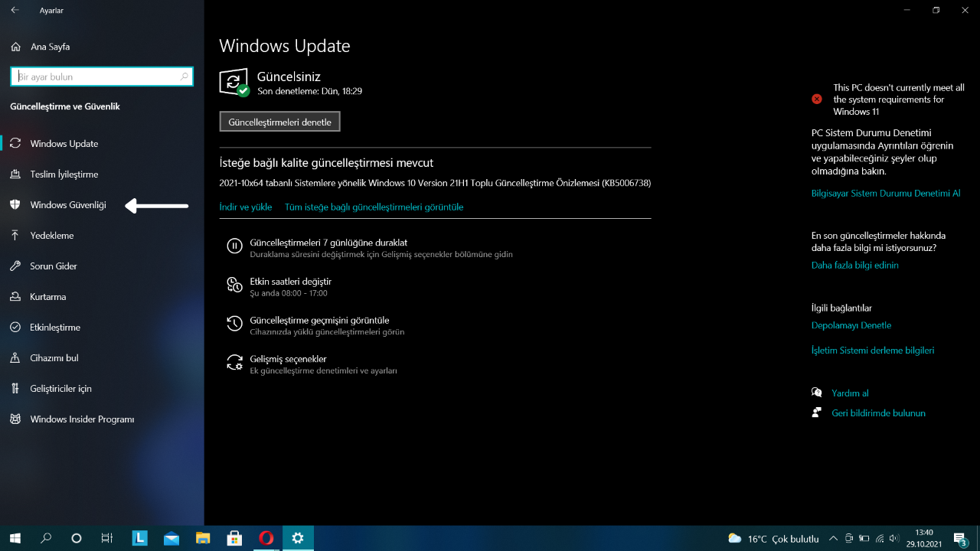Screen dimensions: 980x551
Task: Click the İndir ve yükle link
Action: click(245, 207)
